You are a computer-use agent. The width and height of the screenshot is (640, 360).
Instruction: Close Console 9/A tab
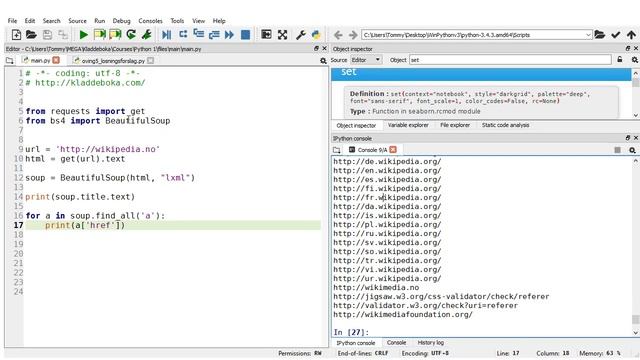pyautogui.click(x=393, y=150)
